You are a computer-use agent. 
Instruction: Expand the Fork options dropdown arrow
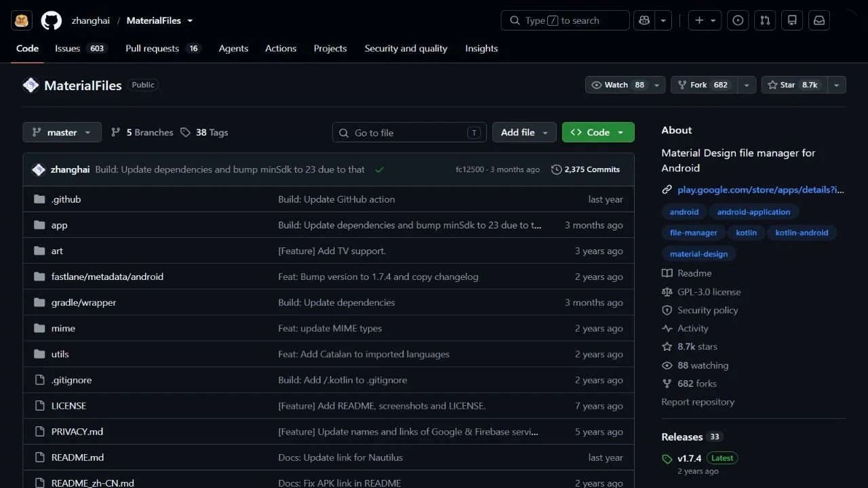pyautogui.click(x=747, y=85)
